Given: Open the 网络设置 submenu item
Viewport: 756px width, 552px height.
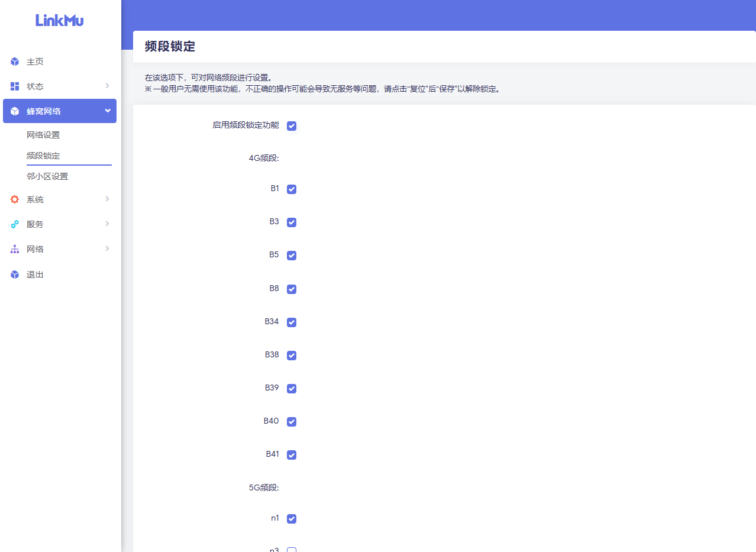Looking at the screenshot, I should click(43, 135).
